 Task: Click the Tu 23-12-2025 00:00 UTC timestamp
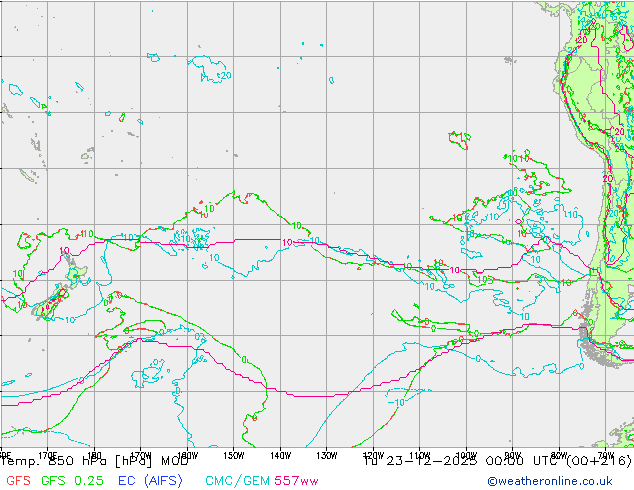[497, 461]
